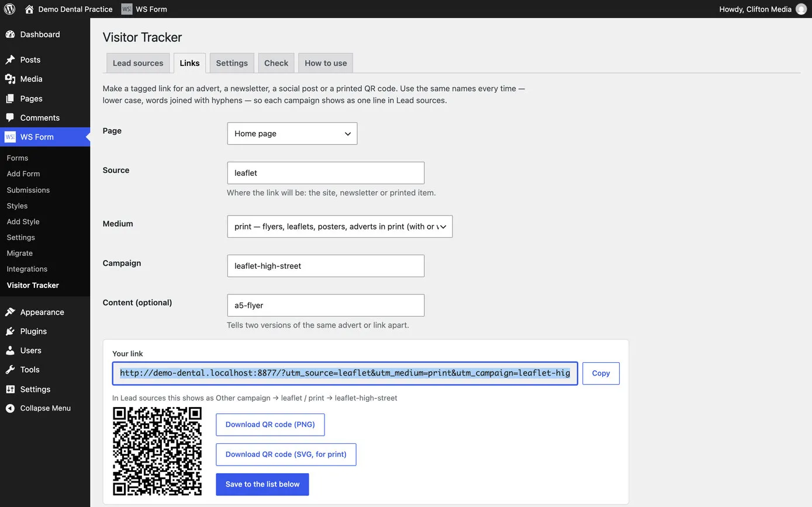The width and height of the screenshot is (812, 507).
Task: Click the WS Form icon in the admin bar
Action: pos(127,9)
